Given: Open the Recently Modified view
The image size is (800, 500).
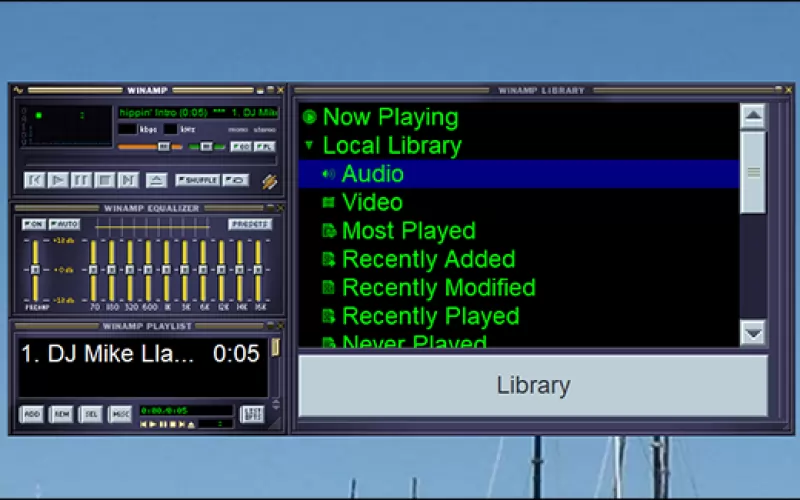Looking at the screenshot, I should point(439,288).
